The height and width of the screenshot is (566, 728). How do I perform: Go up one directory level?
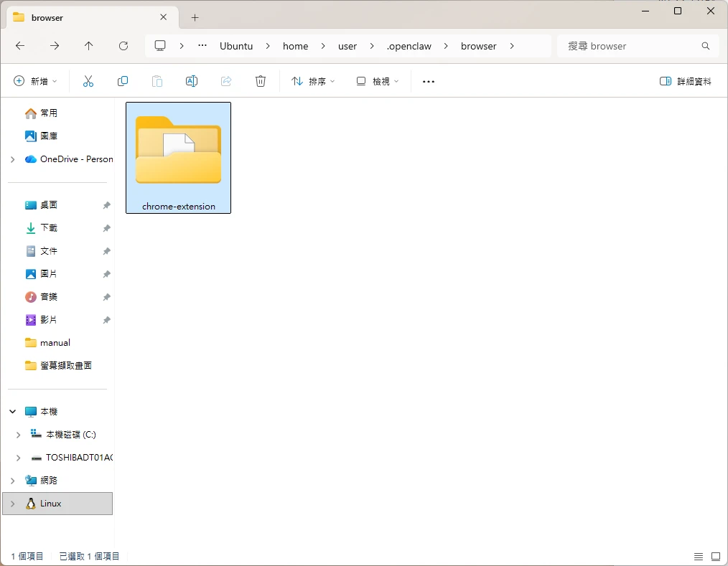coord(89,46)
